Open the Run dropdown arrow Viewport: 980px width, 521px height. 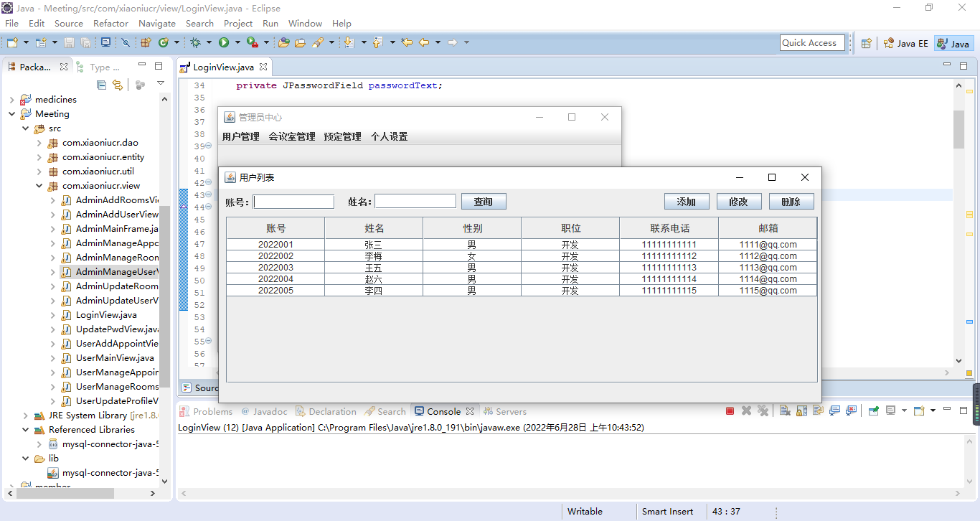[237, 42]
